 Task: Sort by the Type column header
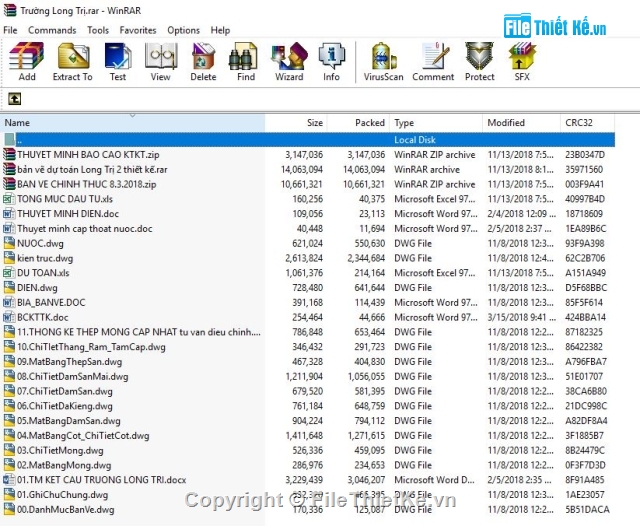(436, 123)
